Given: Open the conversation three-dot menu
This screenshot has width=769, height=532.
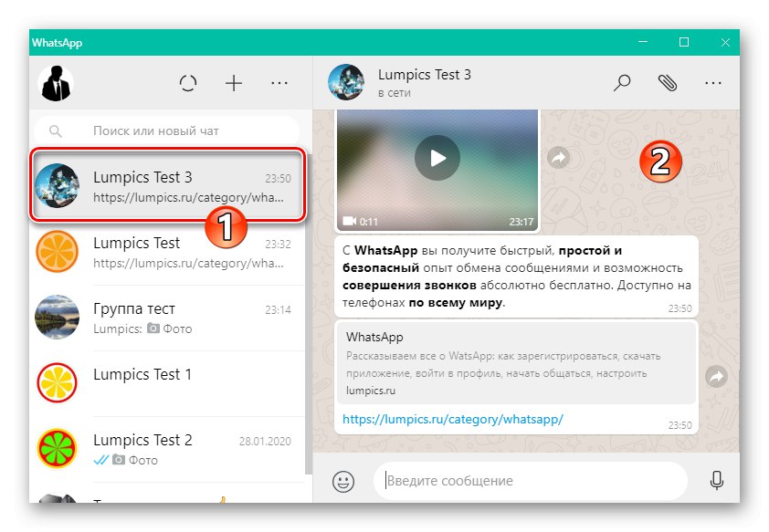Looking at the screenshot, I should point(713,83).
